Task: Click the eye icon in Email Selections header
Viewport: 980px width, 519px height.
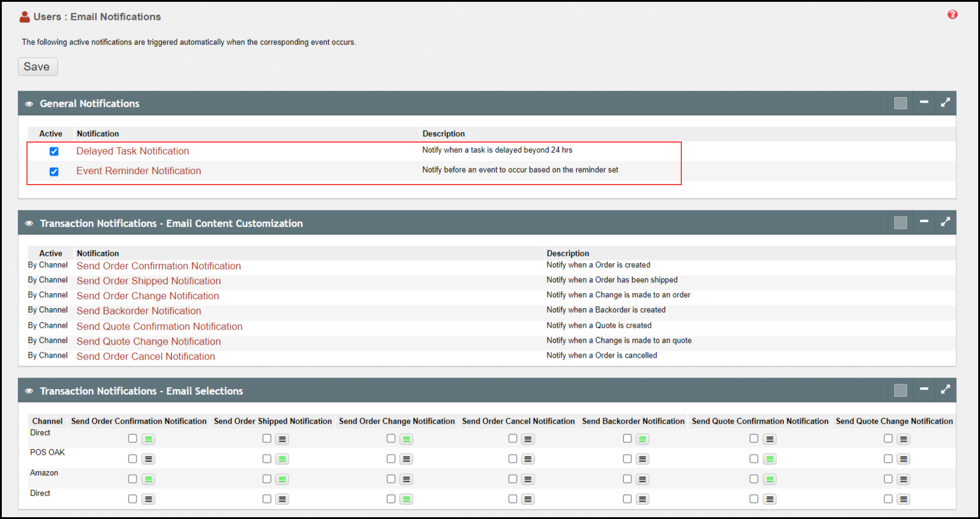Action: pos(29,391)
